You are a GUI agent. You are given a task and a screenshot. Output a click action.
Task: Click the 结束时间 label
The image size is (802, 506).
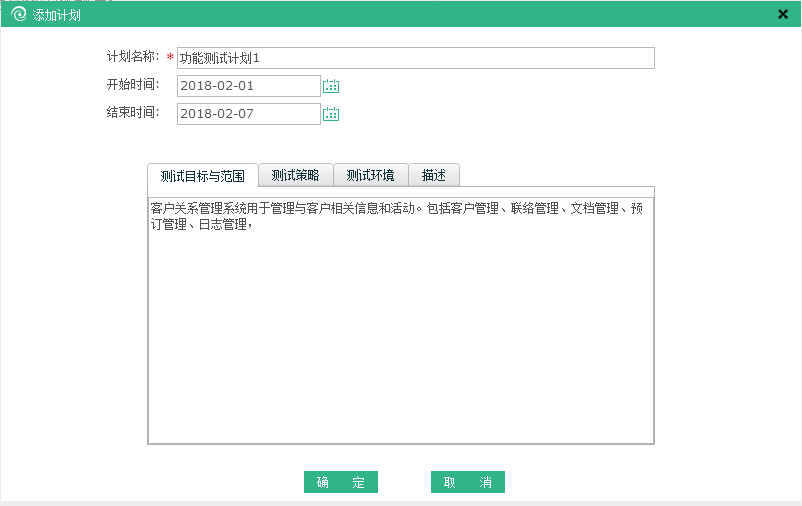coord(133,112)
